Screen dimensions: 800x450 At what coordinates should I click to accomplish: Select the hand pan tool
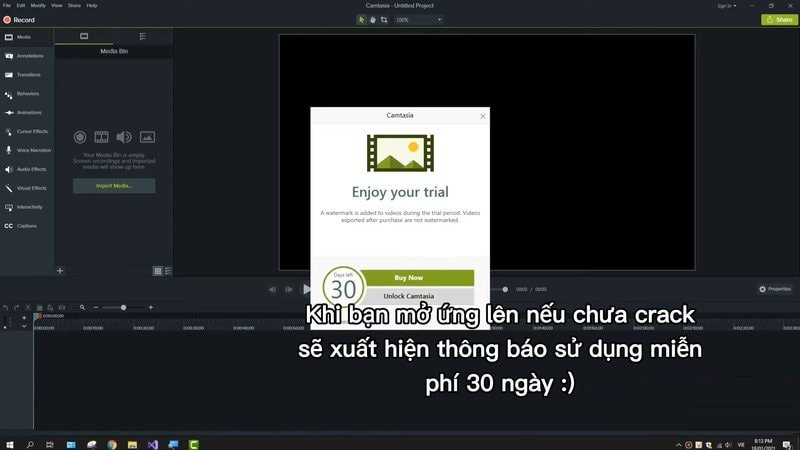pos(373,20)
